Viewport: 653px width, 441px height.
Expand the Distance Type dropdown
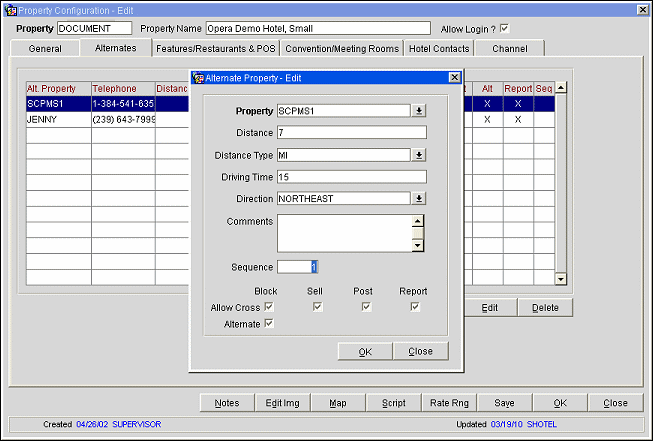(x=419, y=155)
